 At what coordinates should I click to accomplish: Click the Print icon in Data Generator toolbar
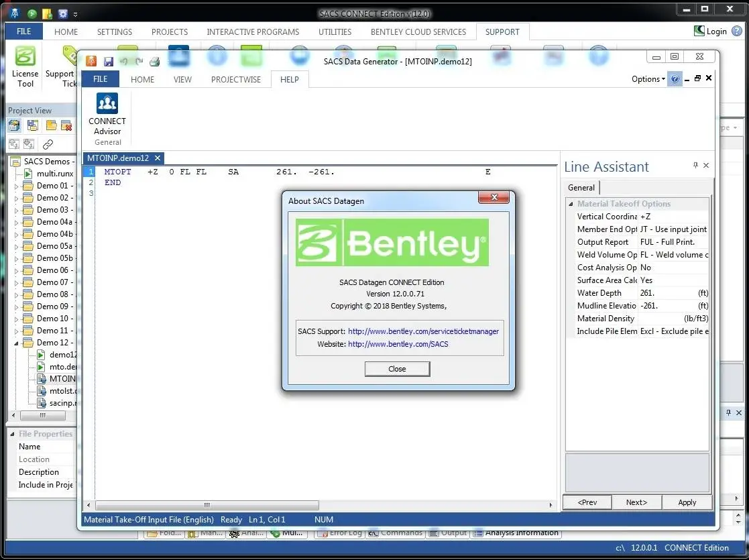pos(154,61)
